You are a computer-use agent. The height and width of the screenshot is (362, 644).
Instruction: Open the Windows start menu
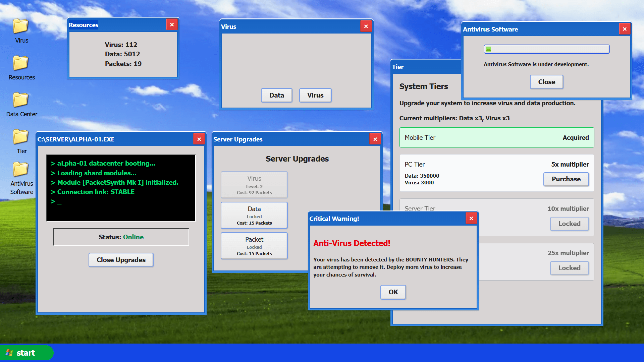(26, 353)
